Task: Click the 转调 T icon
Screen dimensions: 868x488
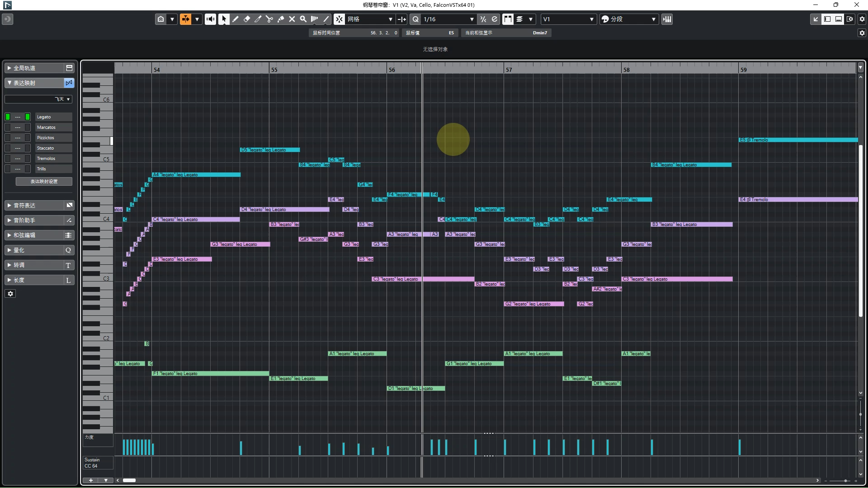Action: click(x=69, y=265)
